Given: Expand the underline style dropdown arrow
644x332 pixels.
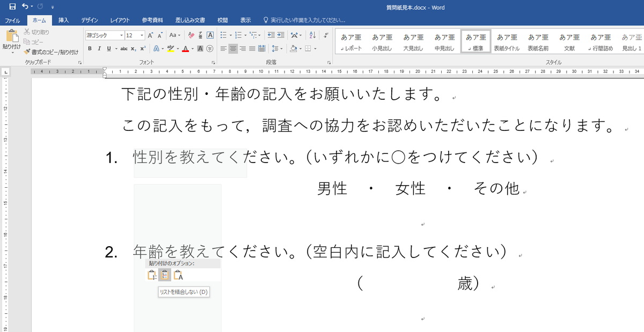Looking at the screenshot, I should click(116, 48).
